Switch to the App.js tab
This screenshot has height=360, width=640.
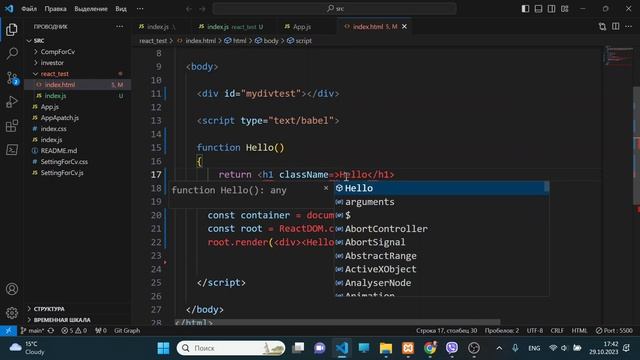(x=302, y=27)
